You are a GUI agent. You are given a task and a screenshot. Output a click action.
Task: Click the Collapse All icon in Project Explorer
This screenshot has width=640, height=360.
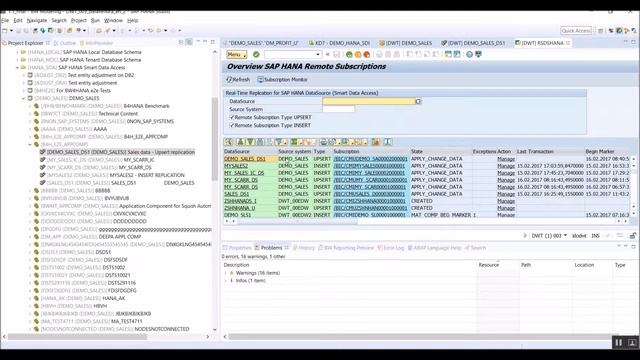point(181,42)
